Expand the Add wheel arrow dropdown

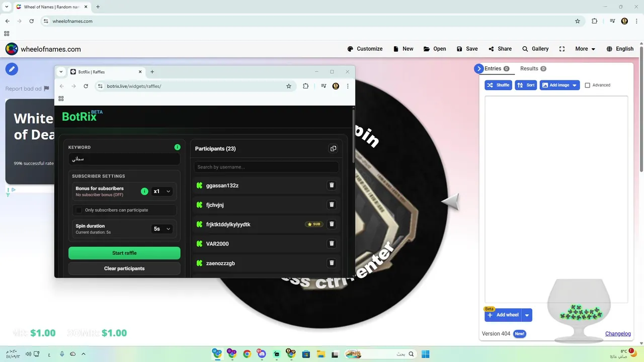527,315
